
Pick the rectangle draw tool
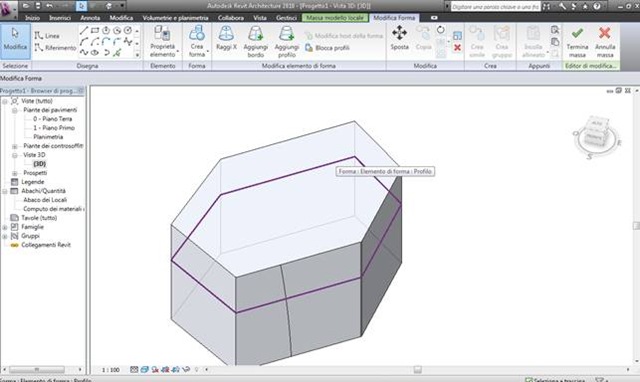tap(95, 31)
